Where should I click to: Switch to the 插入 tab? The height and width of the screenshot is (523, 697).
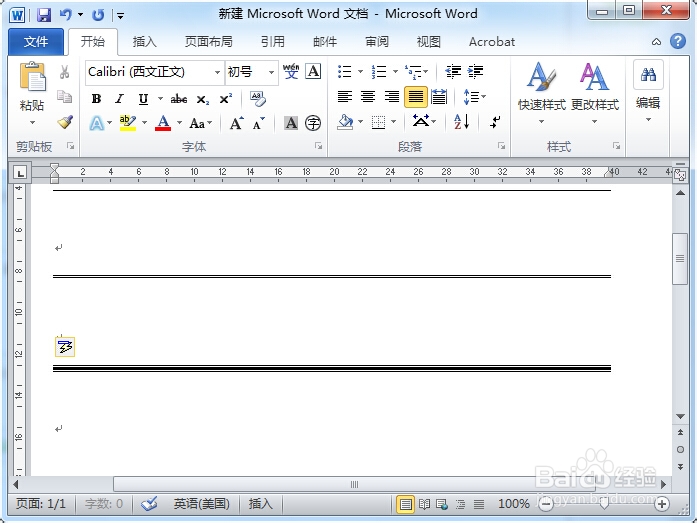[144, 42]
